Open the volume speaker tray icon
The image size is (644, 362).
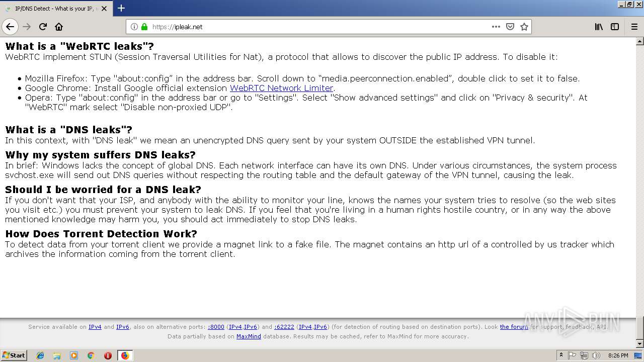(x=596, y=355)
